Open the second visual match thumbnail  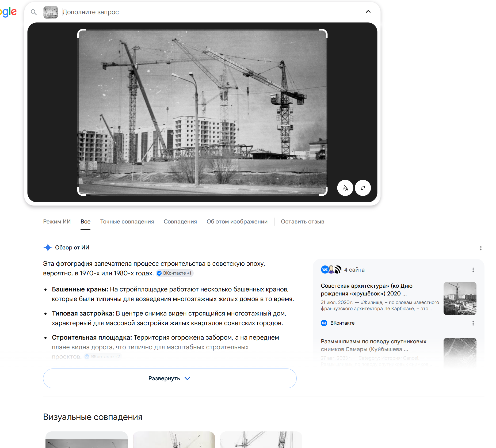[x=174, y=440]
